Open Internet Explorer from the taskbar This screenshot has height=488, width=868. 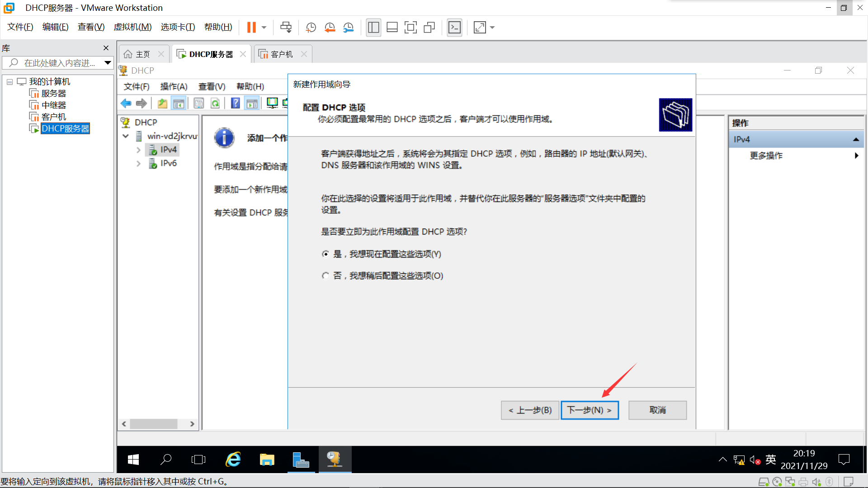click(233, 460)
